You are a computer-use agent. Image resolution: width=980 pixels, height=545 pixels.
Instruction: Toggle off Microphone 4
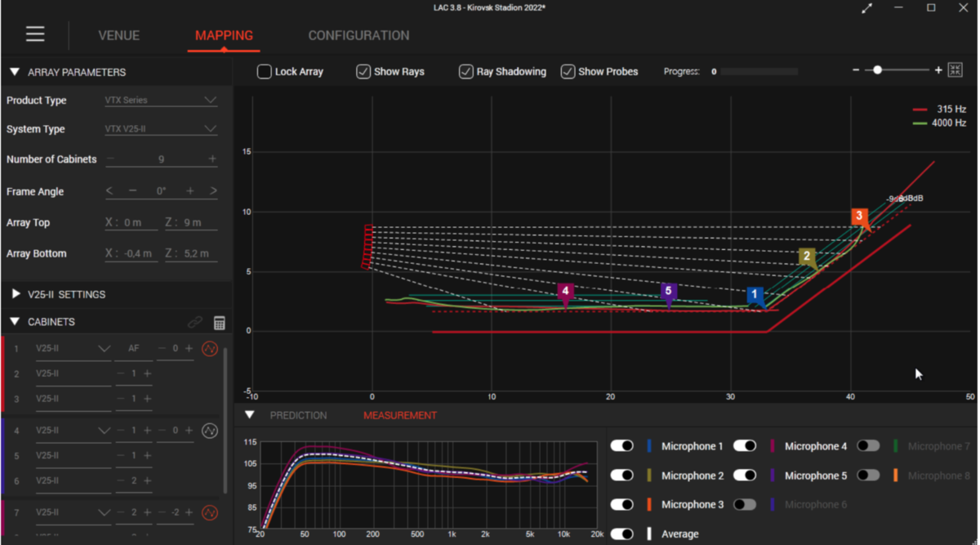click(x=745, y=446)
